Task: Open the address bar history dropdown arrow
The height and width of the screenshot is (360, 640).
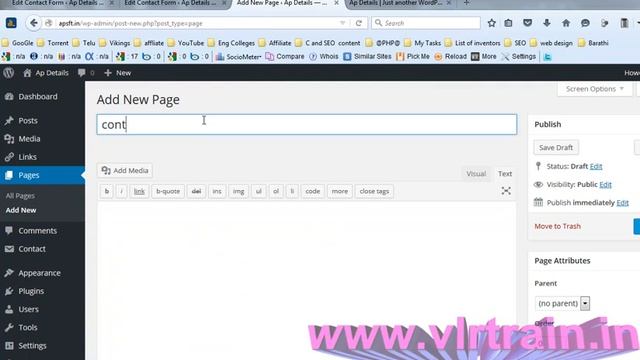Action: coord(342,23)
